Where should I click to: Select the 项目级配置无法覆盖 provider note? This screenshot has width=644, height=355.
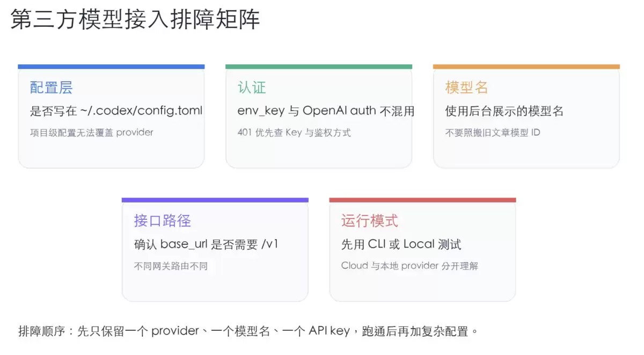click(92, 132)
